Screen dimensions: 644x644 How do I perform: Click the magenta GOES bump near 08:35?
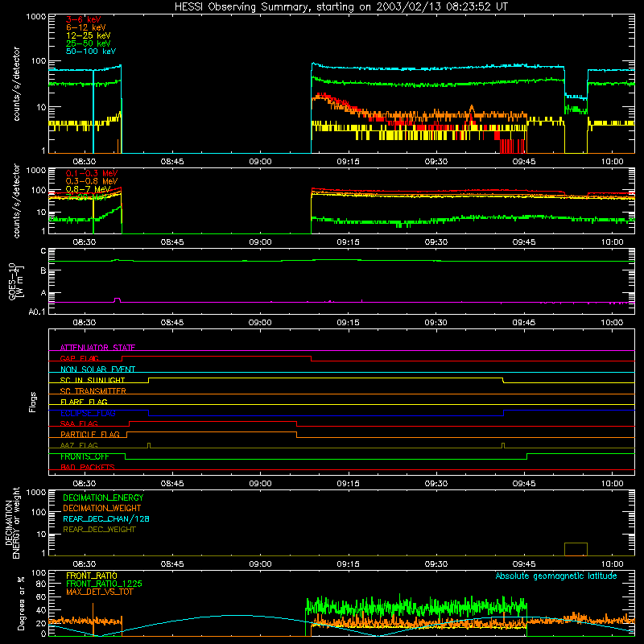pos(117,300)
